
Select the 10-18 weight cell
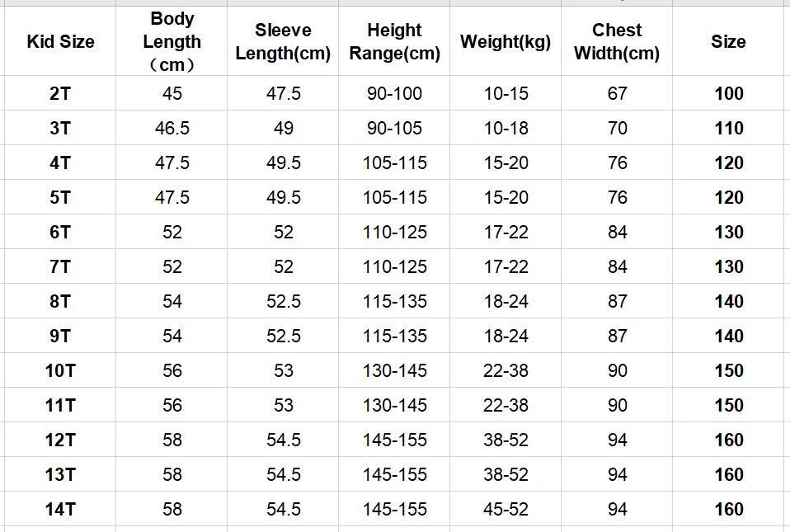506,128
